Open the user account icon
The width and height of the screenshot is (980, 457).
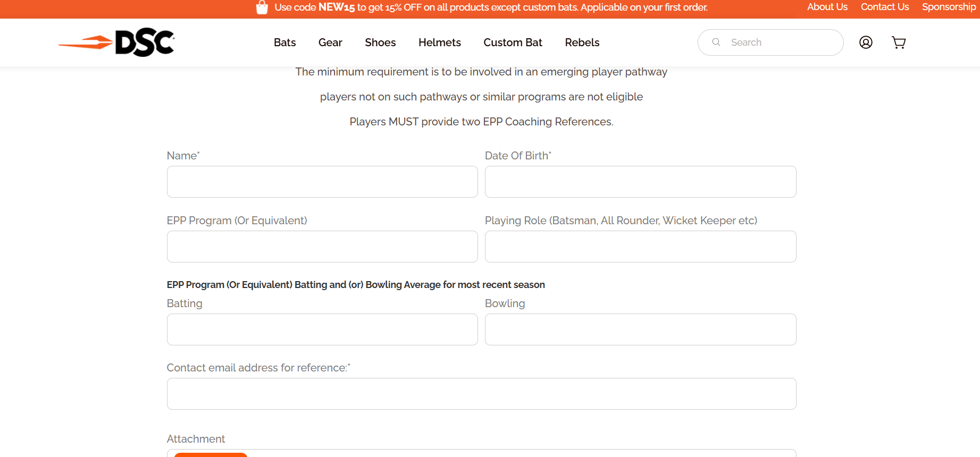pyautogui.click(x=866, y=43)
